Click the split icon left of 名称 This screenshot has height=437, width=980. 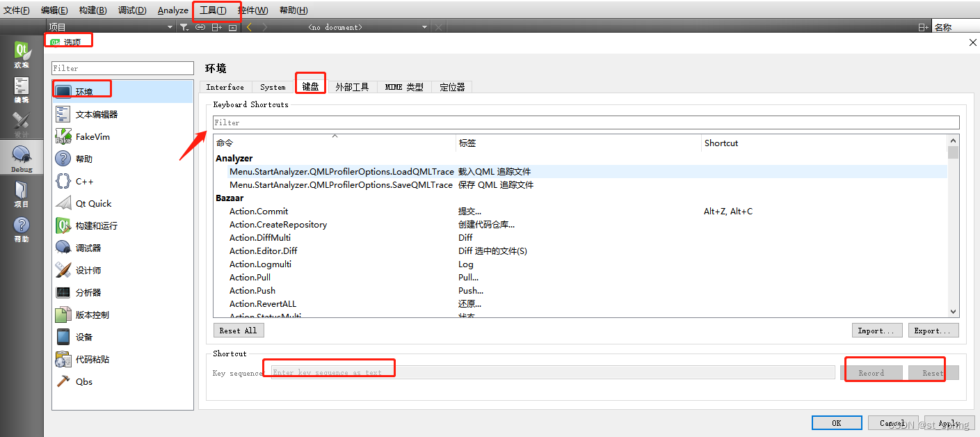(x=923, y=27)
